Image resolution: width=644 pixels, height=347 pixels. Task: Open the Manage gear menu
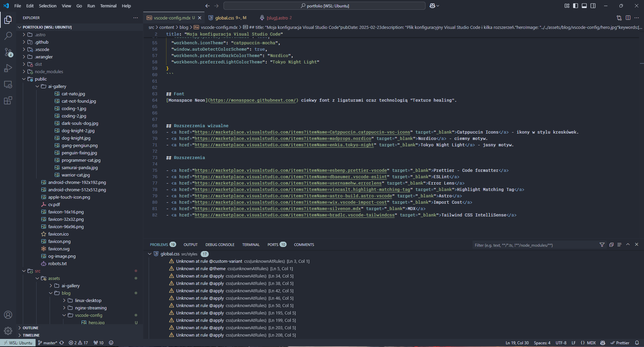point(8,331)
